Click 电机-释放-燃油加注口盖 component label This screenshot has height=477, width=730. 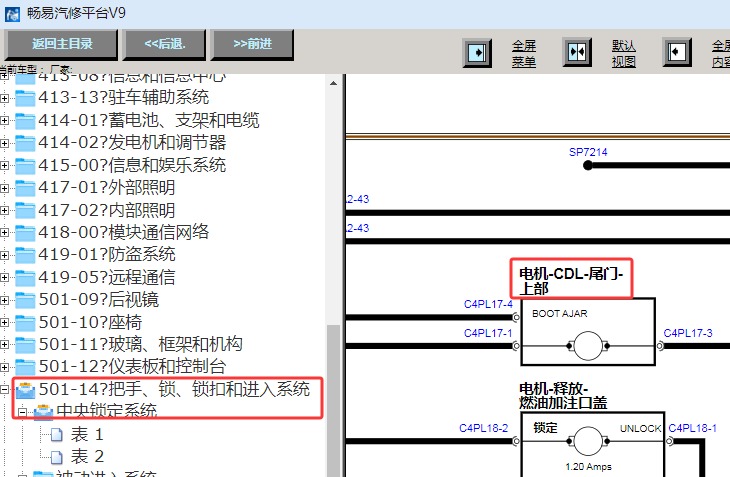pos(563,396)
